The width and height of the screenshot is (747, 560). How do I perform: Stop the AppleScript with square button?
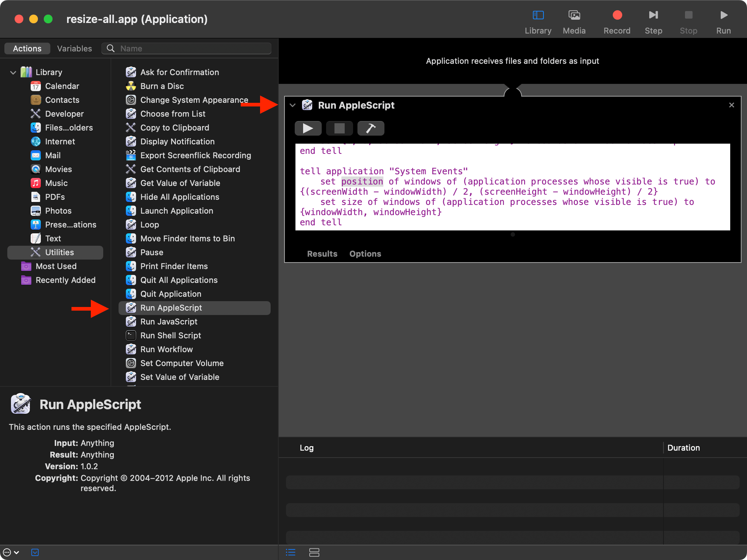pos(339,128)
